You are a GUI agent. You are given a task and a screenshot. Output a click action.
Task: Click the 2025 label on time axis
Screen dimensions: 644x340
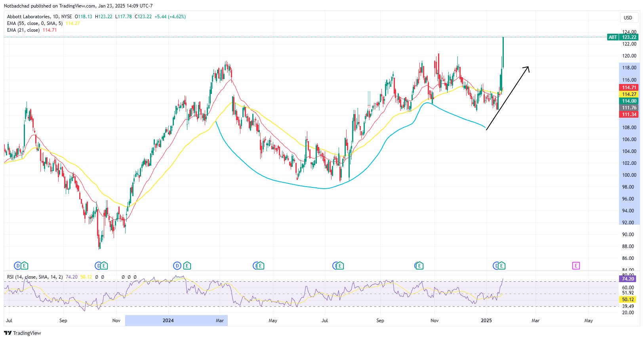[x=486, y=321]
